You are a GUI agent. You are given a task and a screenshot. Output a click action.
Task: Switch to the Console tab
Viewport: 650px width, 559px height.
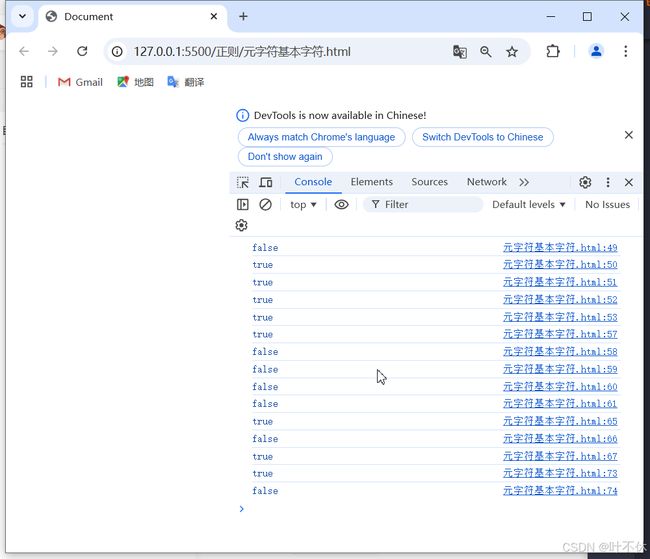313,182
